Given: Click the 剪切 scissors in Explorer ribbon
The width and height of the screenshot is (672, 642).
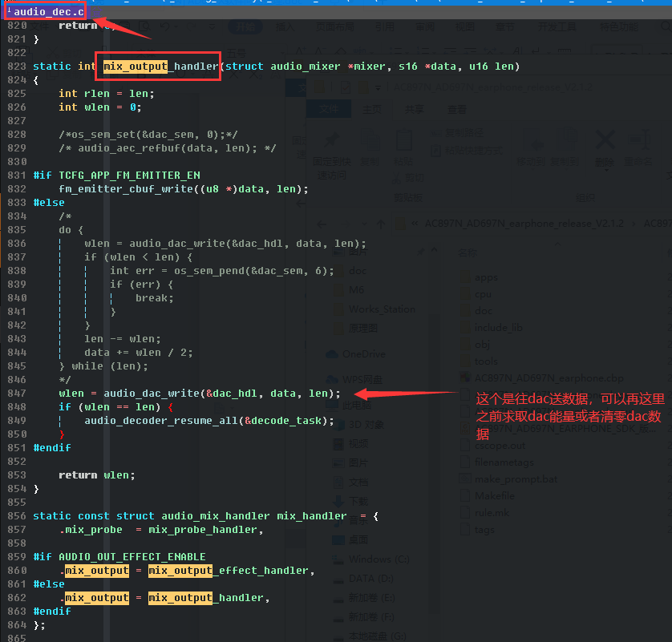Looking at the screenshot, I should tap(396, 177).
